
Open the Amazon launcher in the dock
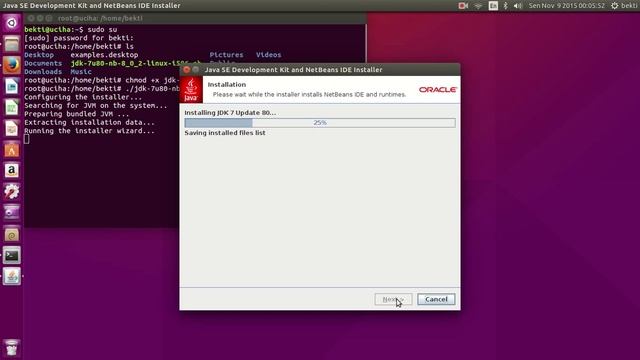11,171
